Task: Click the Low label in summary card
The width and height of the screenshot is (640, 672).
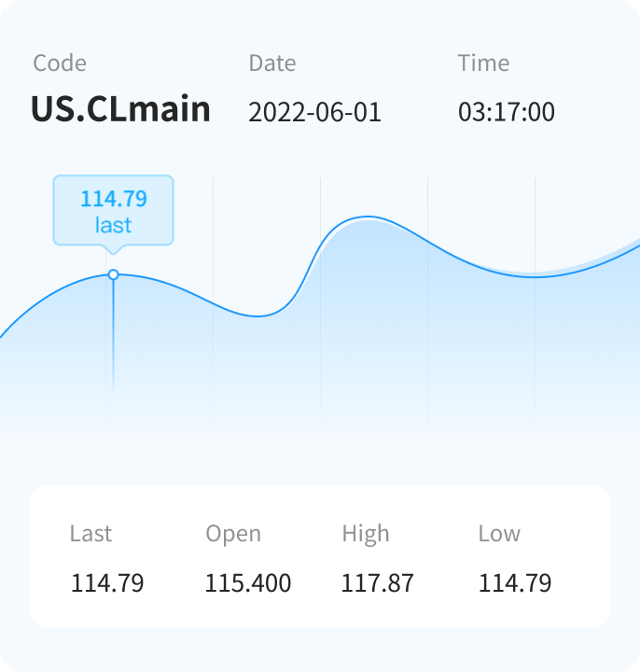Action: tap(499, 534)
